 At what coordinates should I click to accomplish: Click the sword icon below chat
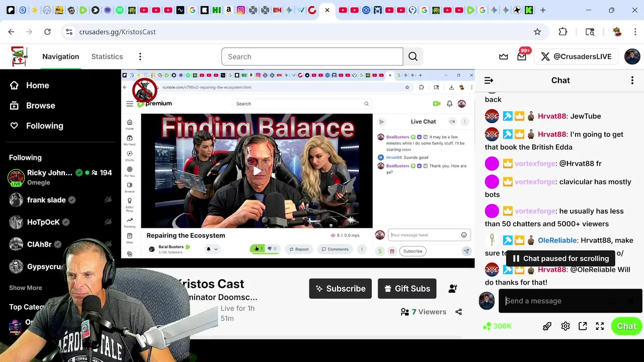coord(547,326)
